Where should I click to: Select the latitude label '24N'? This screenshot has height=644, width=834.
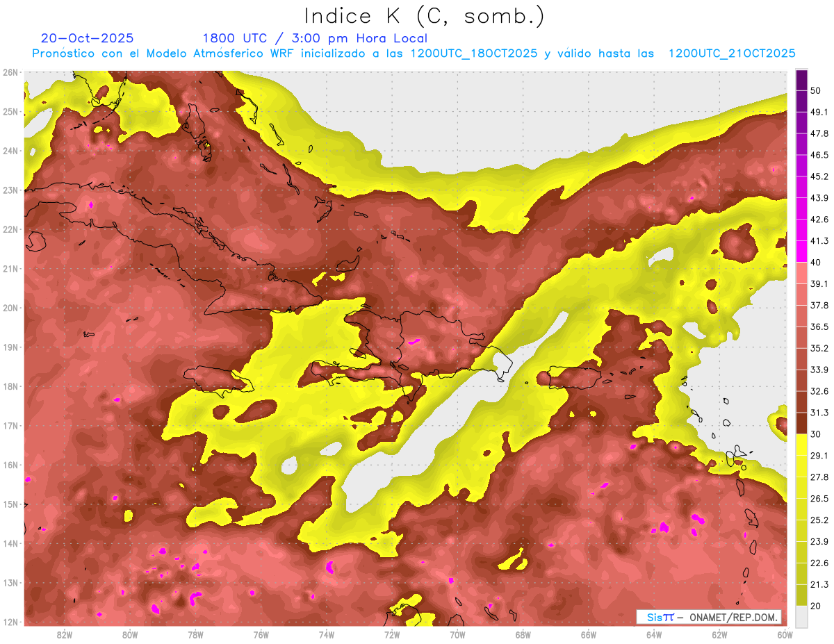coord(10,151)
